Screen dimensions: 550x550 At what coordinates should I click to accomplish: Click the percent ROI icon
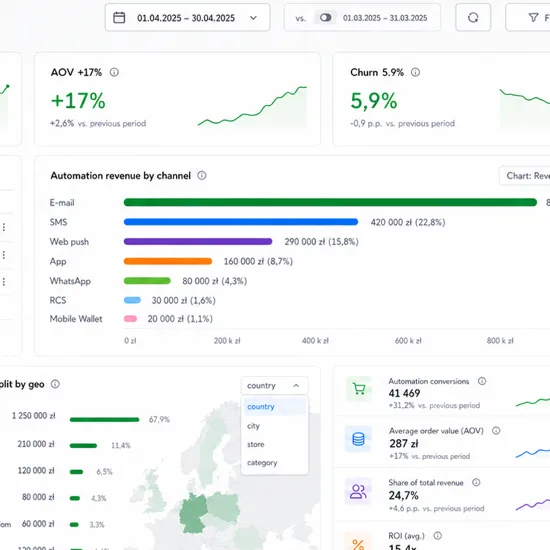tap(358, 542)
